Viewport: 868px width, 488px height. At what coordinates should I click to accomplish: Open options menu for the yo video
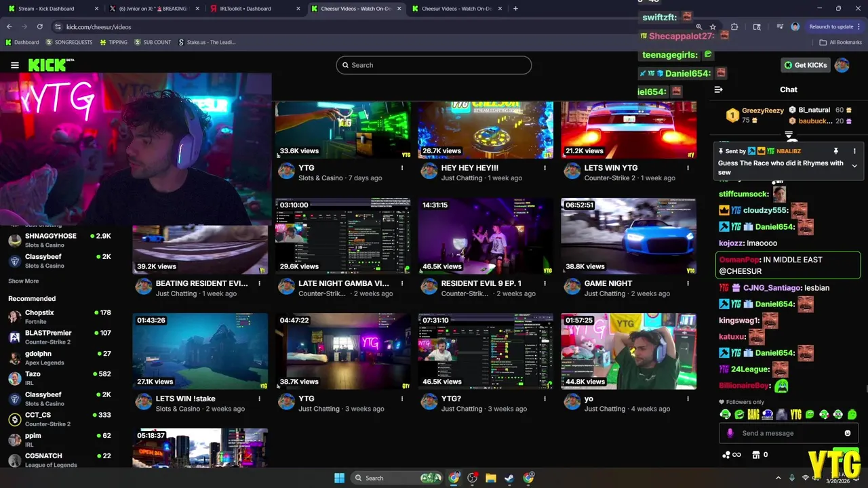[688, 399]
